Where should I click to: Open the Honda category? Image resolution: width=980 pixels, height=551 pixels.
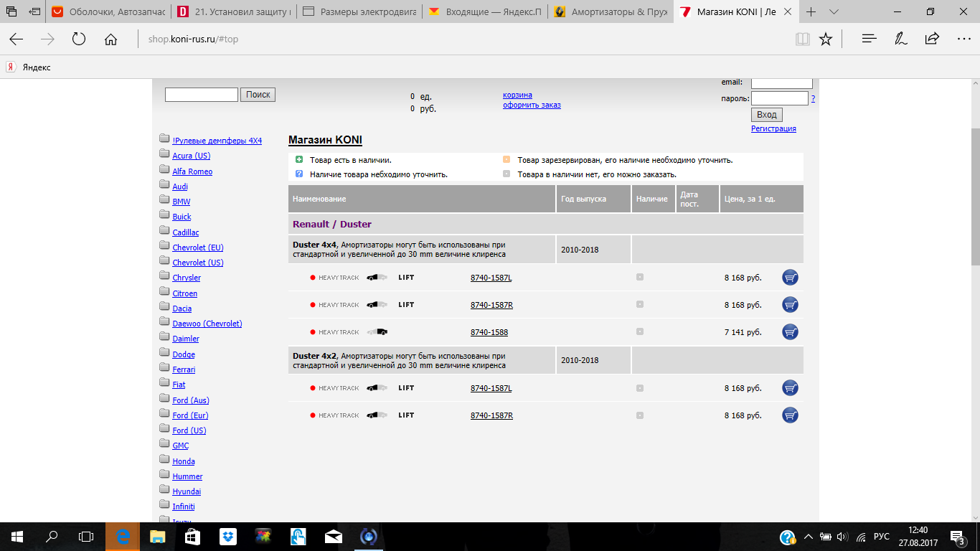click(183, 461)
